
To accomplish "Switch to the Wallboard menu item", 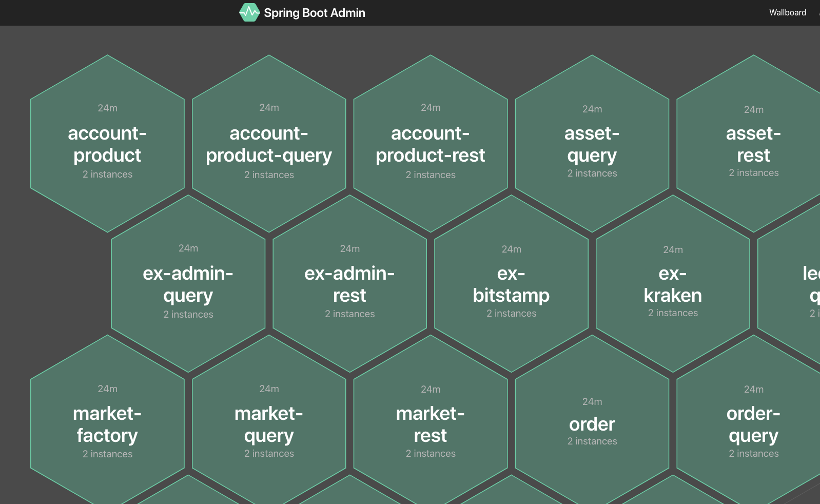I will [787, 12].
